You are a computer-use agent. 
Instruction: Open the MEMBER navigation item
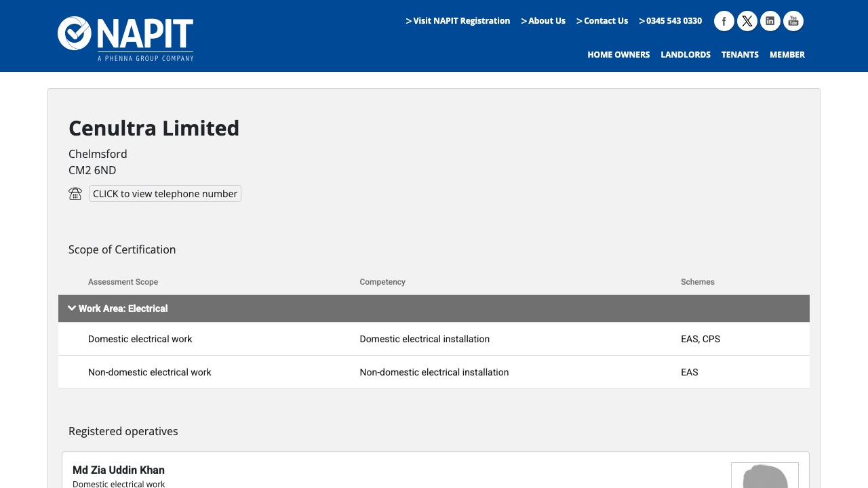coord(787,54)
